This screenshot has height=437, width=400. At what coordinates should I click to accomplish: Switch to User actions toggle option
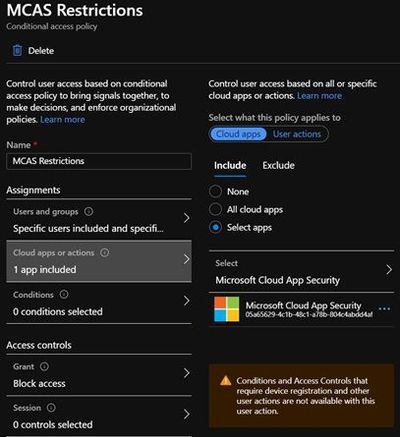(297, 134)
